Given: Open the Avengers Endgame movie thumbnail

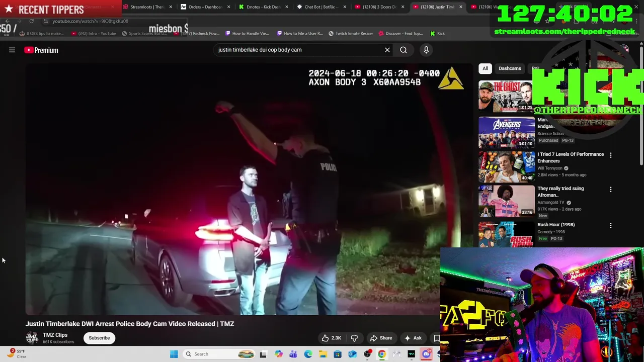Looking at the screenshot, I should pos(506,132).
